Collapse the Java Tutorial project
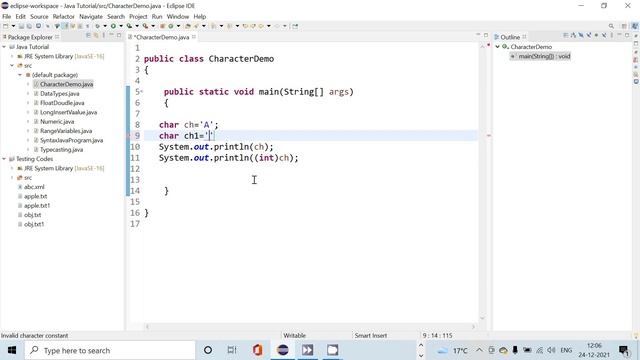Image resolution: width=640 pixels, height=360 pixels. (x=4, y=47)
